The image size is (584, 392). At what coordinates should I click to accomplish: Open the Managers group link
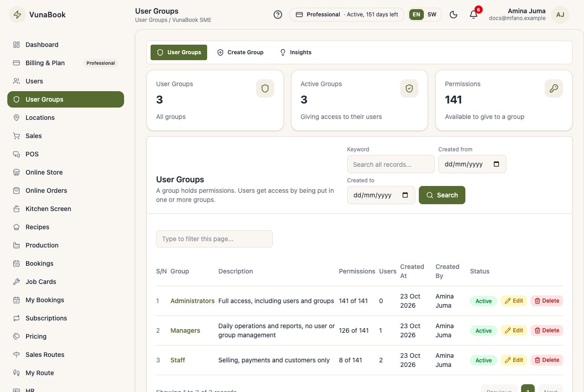[185, 330]
